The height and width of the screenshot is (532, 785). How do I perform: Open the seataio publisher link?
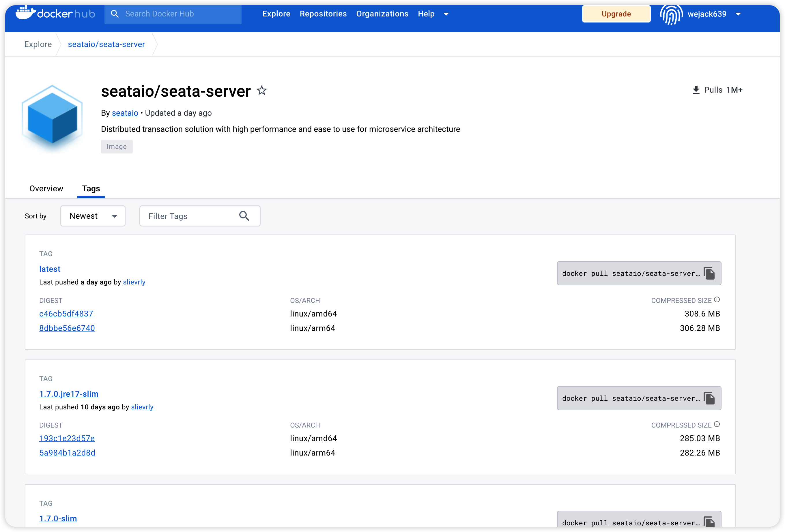(x=125, y=113)
